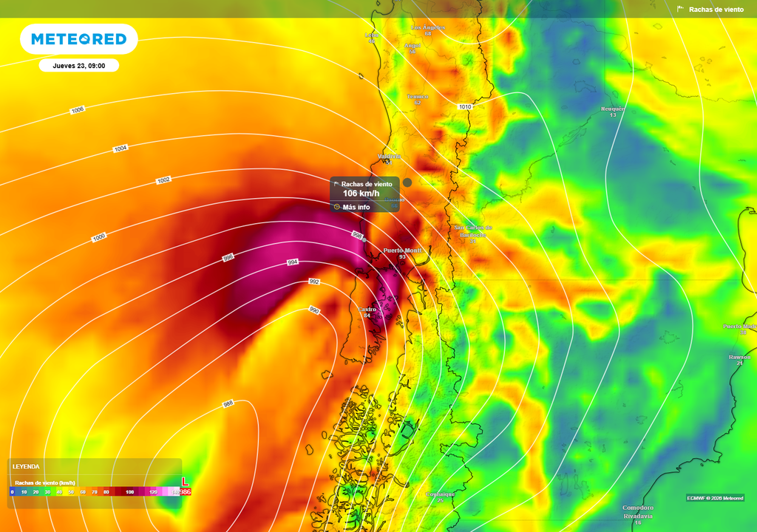757x532 pixels.
Task: Click the 992 isobar label
Action: tap(314, 282)
